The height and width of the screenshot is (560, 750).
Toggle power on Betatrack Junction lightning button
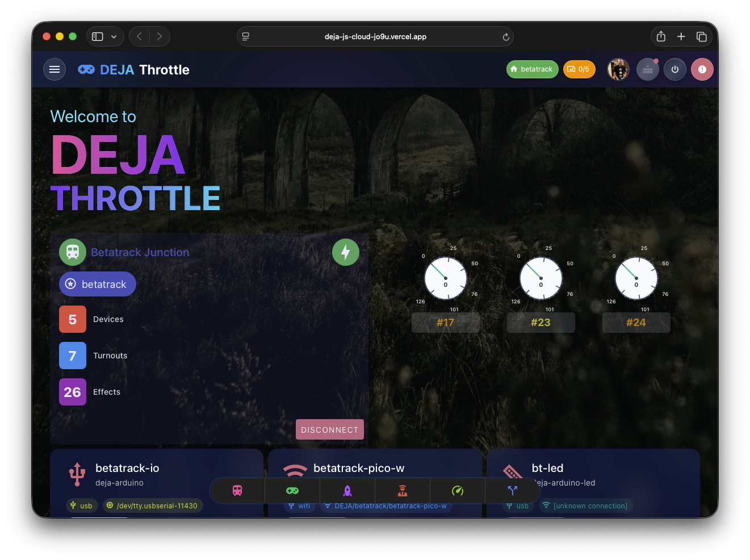tap(346, 252)
